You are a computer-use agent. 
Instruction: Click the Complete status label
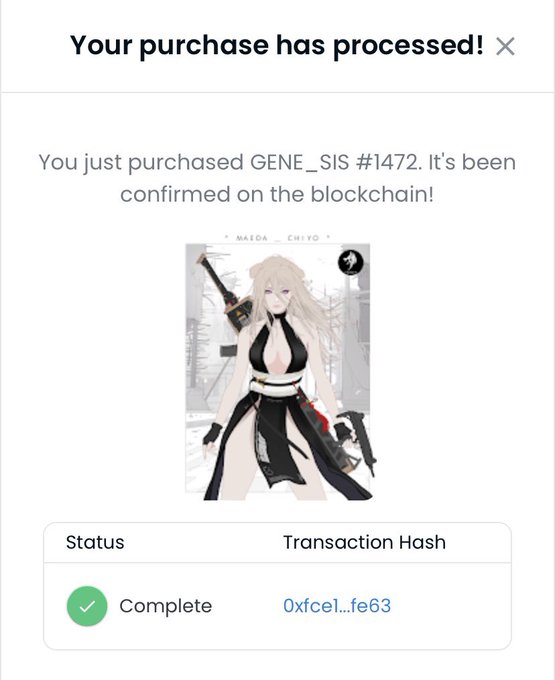coord(166,606)
